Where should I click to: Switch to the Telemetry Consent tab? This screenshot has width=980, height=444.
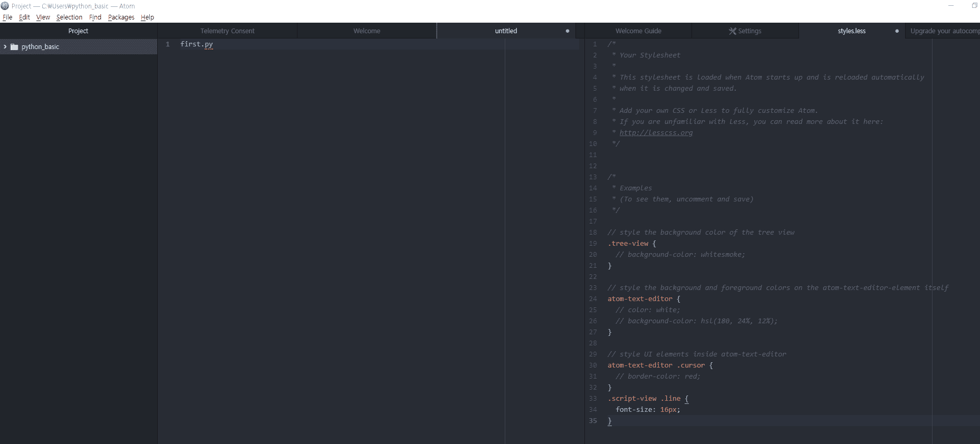pyautogui.click(x=227, y=31)
